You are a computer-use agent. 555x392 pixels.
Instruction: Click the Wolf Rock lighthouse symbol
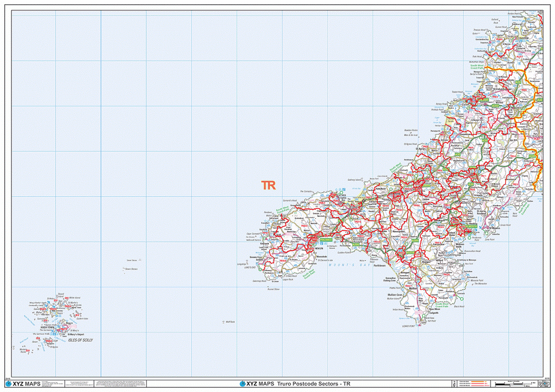pyautogui.click(x=223, y=322)
